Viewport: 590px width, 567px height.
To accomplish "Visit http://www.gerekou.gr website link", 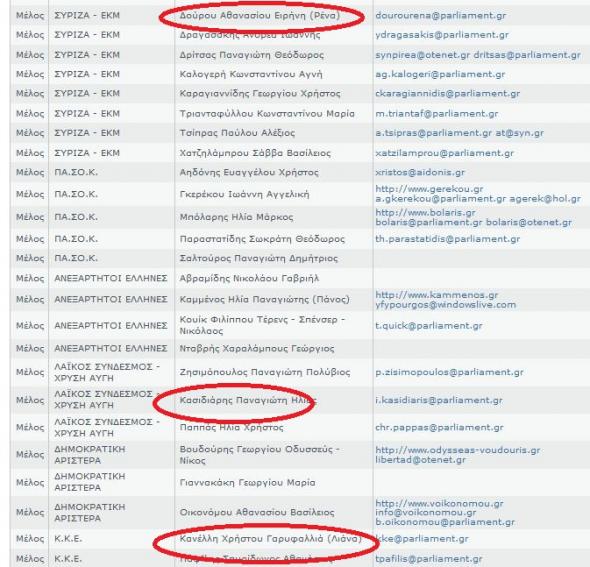I will [x=429, y=189].
